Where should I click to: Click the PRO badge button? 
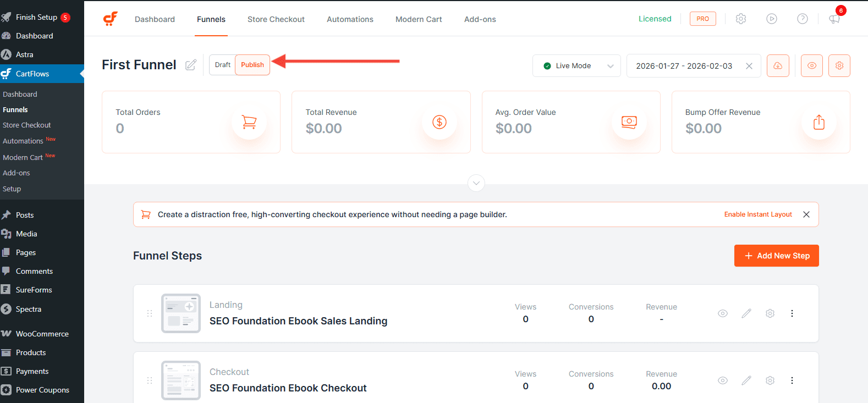tap(703, 19)
